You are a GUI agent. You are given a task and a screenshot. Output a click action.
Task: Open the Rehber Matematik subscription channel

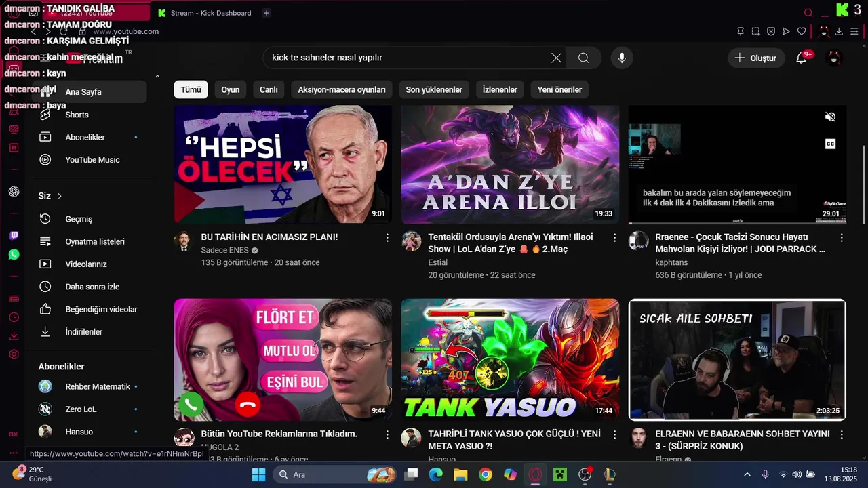(90, 386)
